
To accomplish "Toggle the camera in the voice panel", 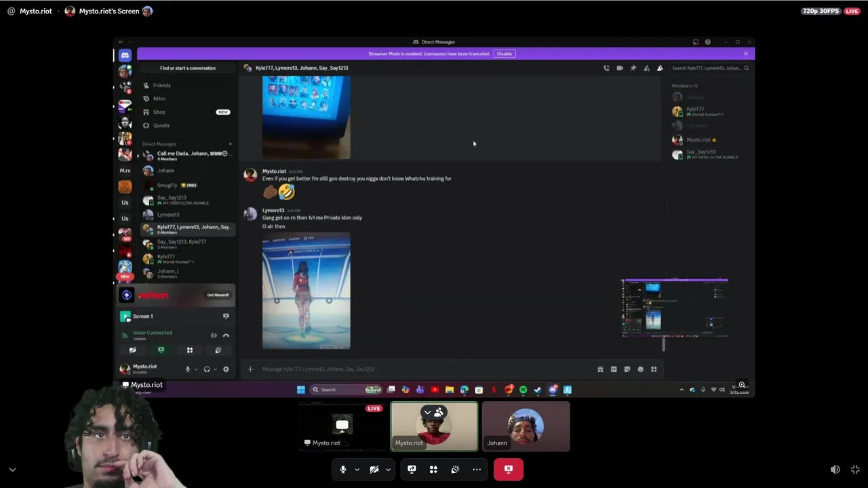I will point(132,350).
